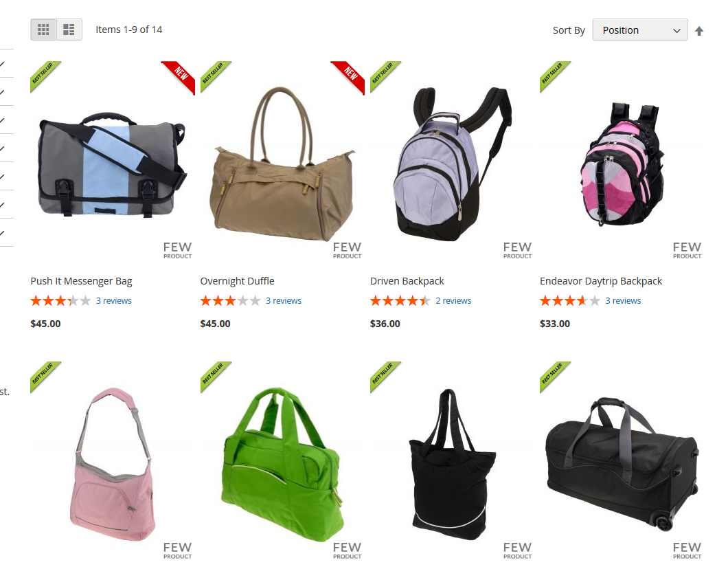Switch to grid view mode
The height and width of the screenshot is (569, 728).
(43, 30)
